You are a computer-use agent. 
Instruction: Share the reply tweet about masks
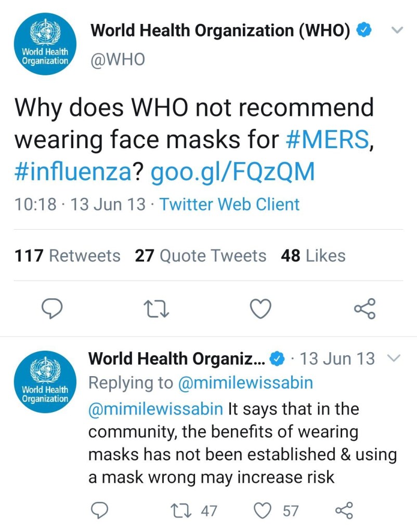344,511
